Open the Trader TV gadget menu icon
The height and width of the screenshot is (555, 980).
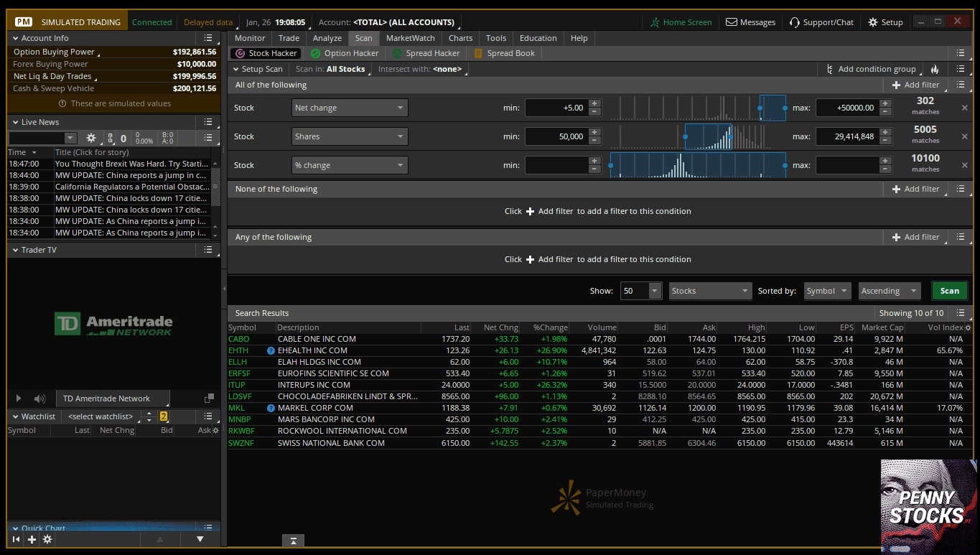[207, 250]
